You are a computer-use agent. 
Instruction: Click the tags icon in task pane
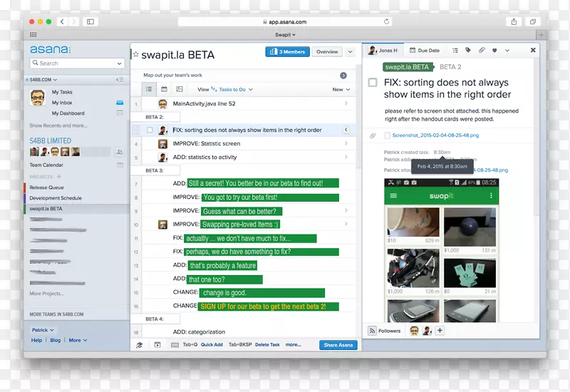468,51
